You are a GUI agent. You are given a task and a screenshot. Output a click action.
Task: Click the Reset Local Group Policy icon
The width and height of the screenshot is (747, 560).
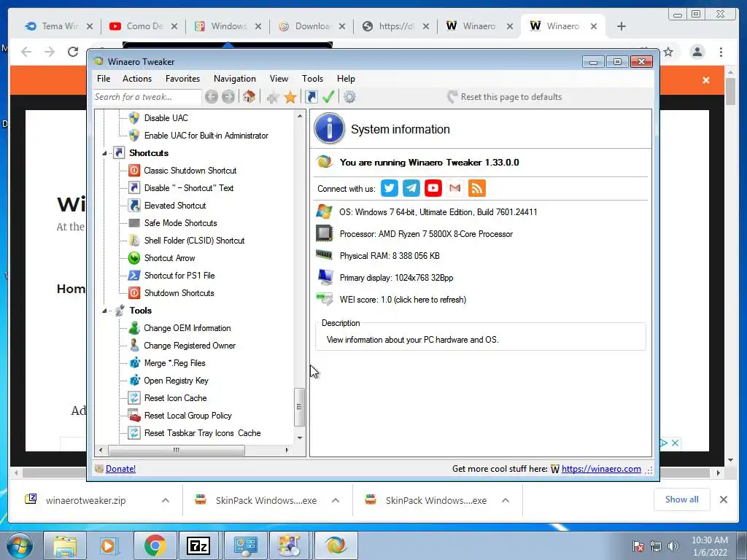click(134, 415)
